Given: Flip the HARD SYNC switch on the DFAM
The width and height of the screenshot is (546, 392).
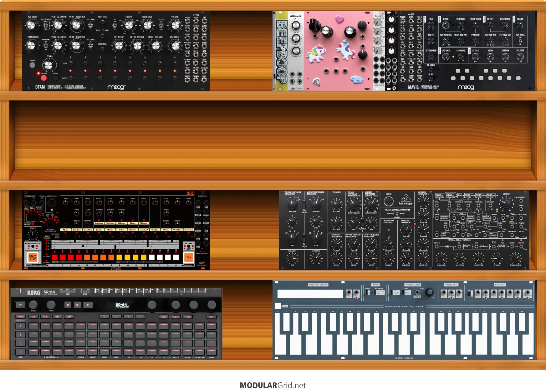Looking at the screenshot, I should [x=46, y=46].
